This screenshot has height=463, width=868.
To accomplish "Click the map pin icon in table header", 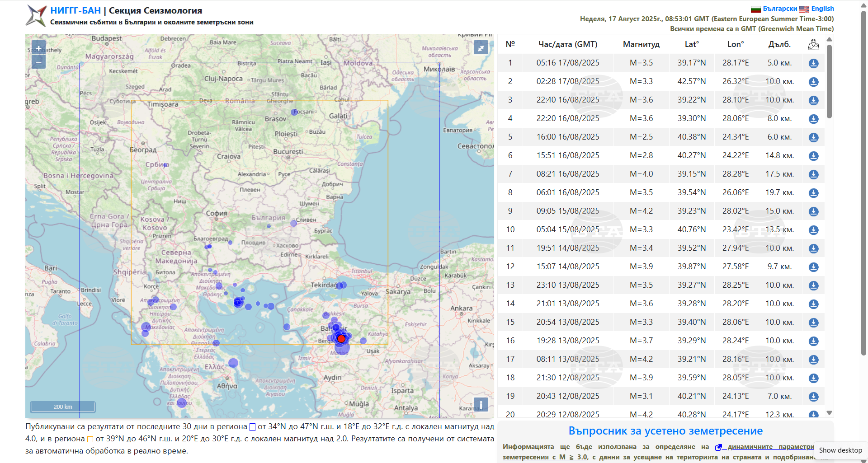I will tap(813, 44).
